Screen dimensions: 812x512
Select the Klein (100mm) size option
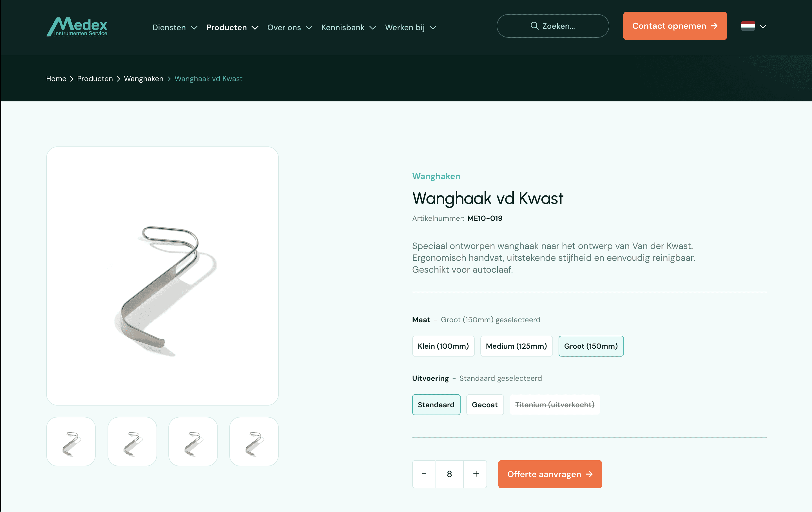coord(443,346)
